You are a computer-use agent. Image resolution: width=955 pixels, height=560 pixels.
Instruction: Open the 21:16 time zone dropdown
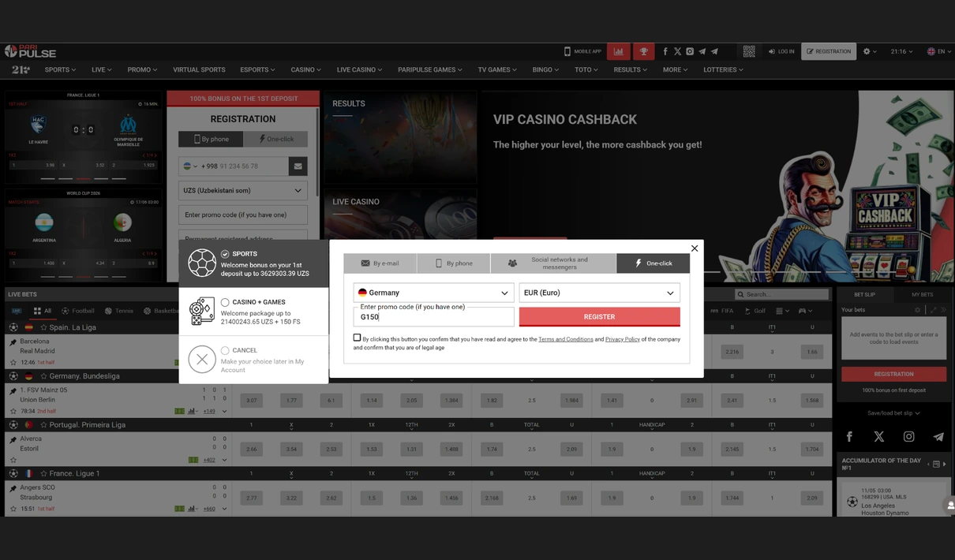pos(901,51)
